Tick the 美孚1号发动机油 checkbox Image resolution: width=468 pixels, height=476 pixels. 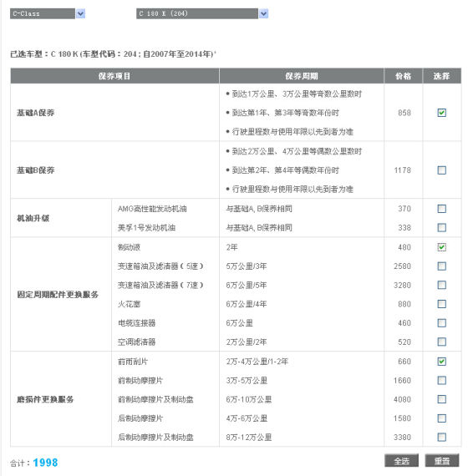(x=441, y=227)
